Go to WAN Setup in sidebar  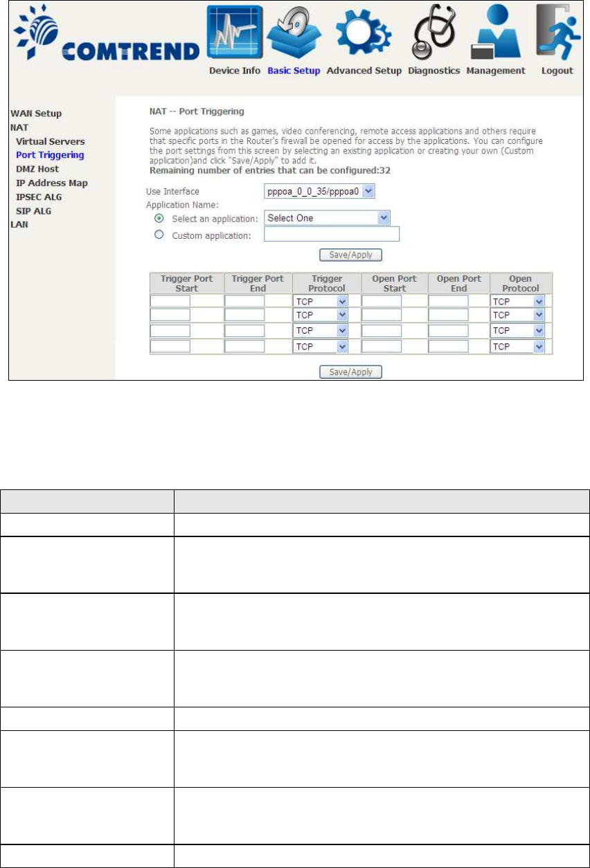(36, 114)
